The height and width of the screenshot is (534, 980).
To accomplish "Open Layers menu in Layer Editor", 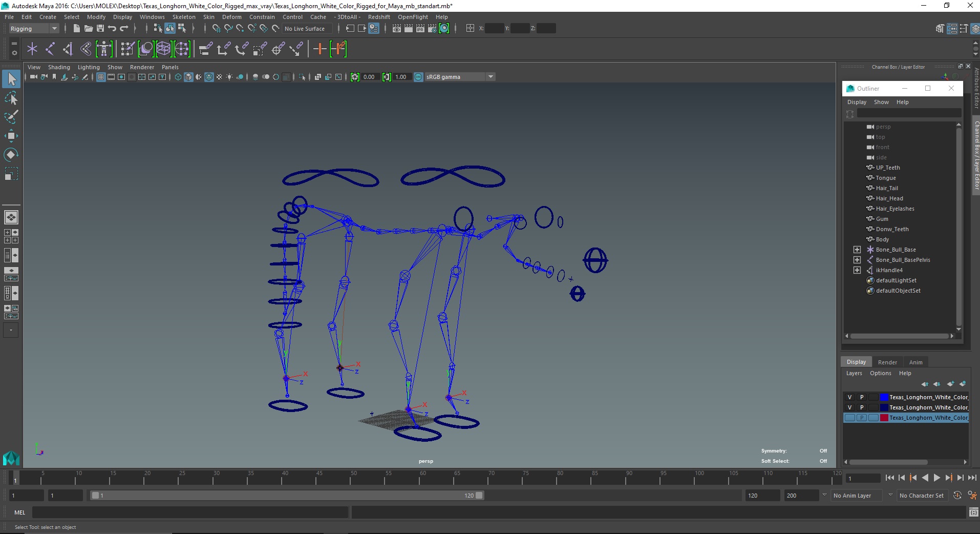I will pyautogui.click(x=854, y=373).
